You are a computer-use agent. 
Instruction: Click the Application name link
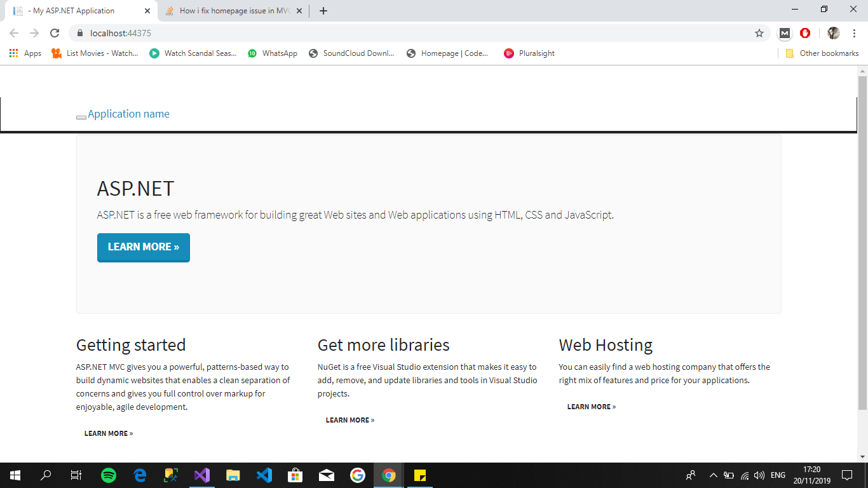click(x=127, y=114)
